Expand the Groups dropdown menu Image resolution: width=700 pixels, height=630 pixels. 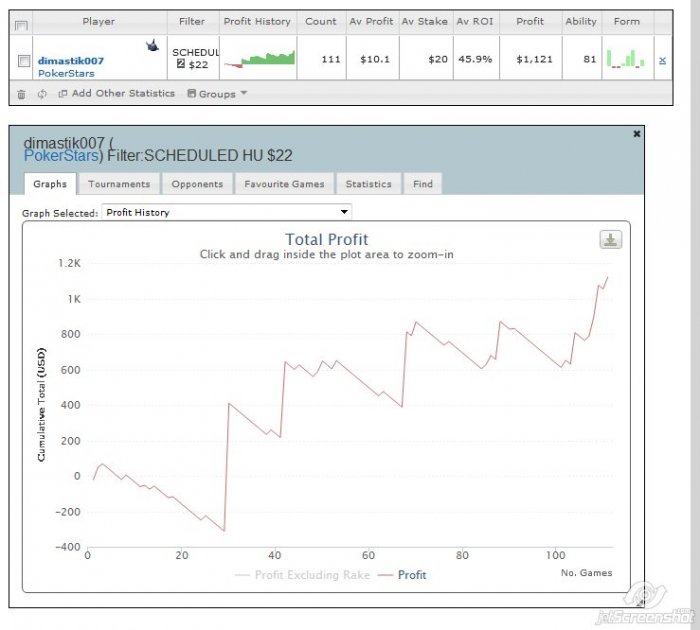(x=217, y=94)
